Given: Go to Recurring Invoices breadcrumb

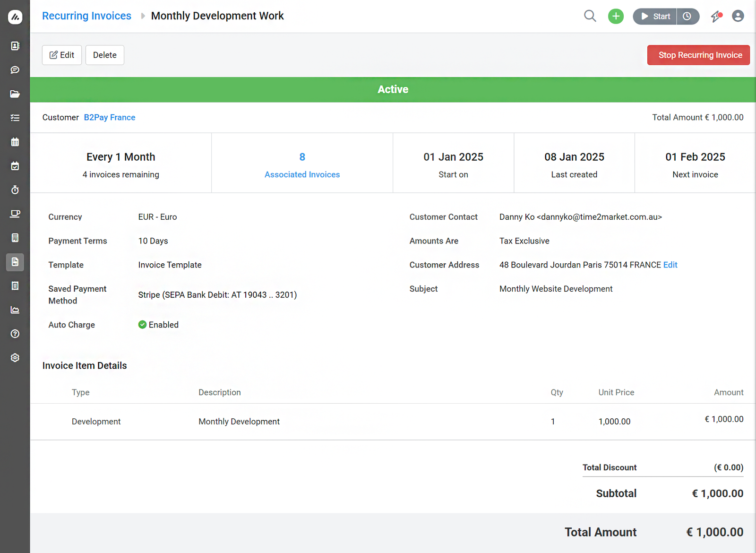Looking at the screenshot, I should pyautogui.click(x=86, y=16).
